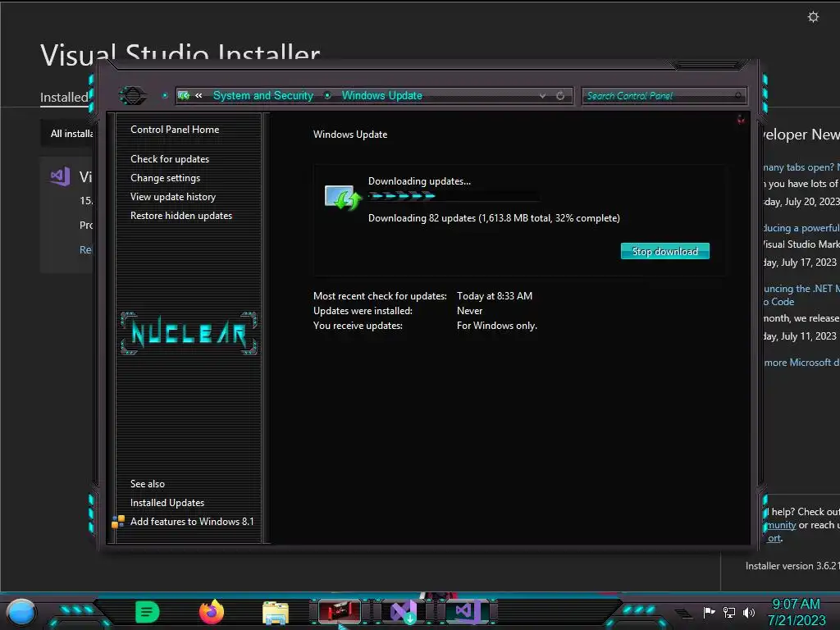This screenshot has width=840, height=630.
Task: Click 'Downloading 82 updates' status text
Action: click(x=494, y=218)
